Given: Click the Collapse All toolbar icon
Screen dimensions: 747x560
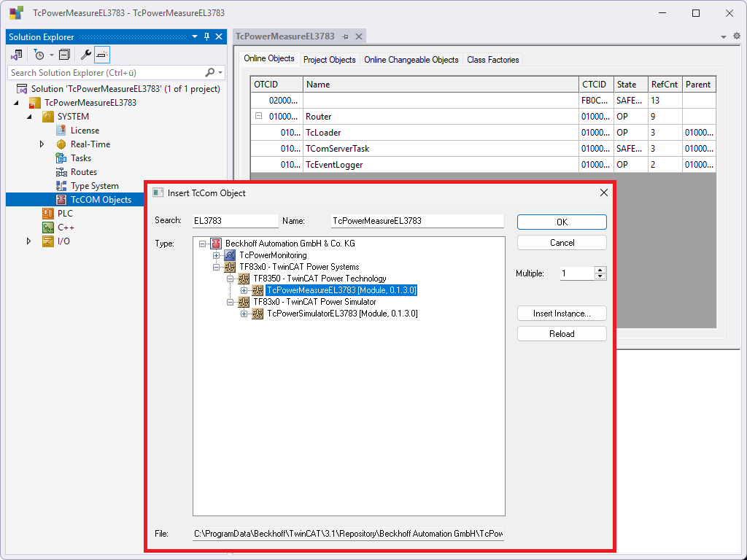Looking at the screenshot, I should coord(64,55).
